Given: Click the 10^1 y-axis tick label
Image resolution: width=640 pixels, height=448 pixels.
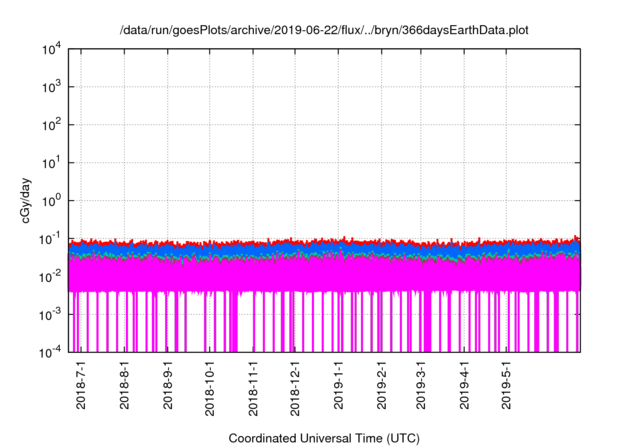Looking at the screenshot, I should [52, 163].
